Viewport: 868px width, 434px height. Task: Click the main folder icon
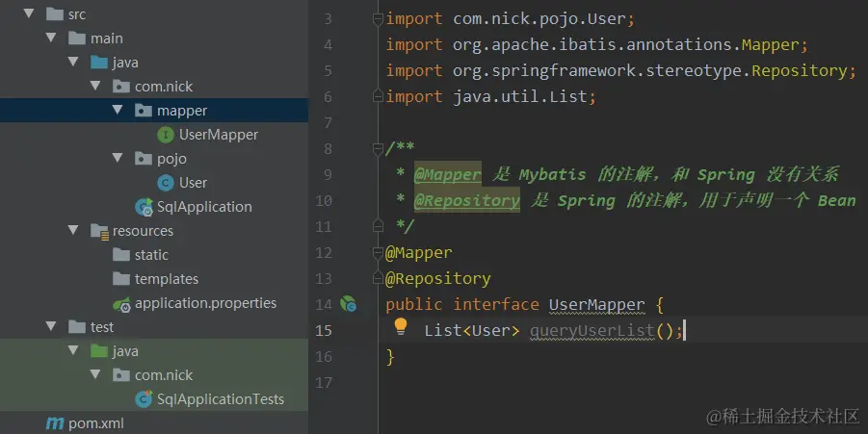[77, 38]
